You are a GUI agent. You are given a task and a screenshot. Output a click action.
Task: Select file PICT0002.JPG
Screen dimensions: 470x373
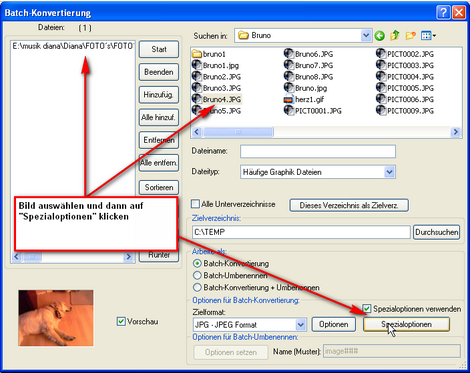tap(405, 54)
